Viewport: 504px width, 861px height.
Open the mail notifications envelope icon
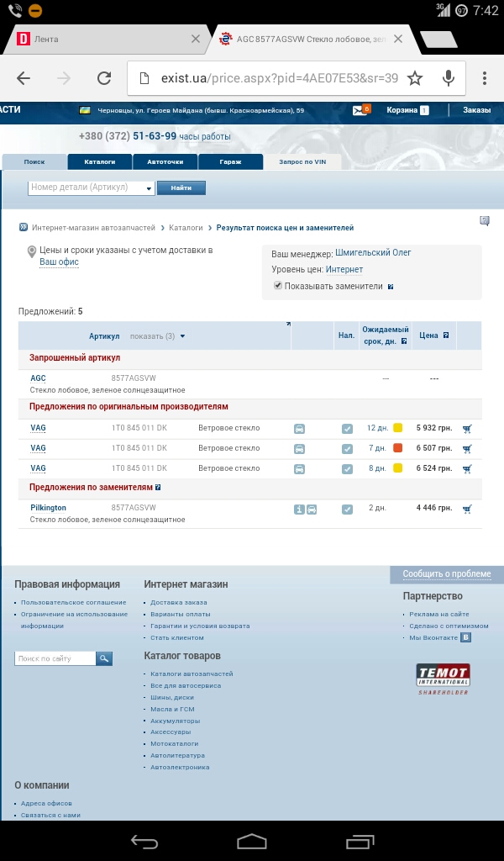pyautogui.click(x=361, y=110)
